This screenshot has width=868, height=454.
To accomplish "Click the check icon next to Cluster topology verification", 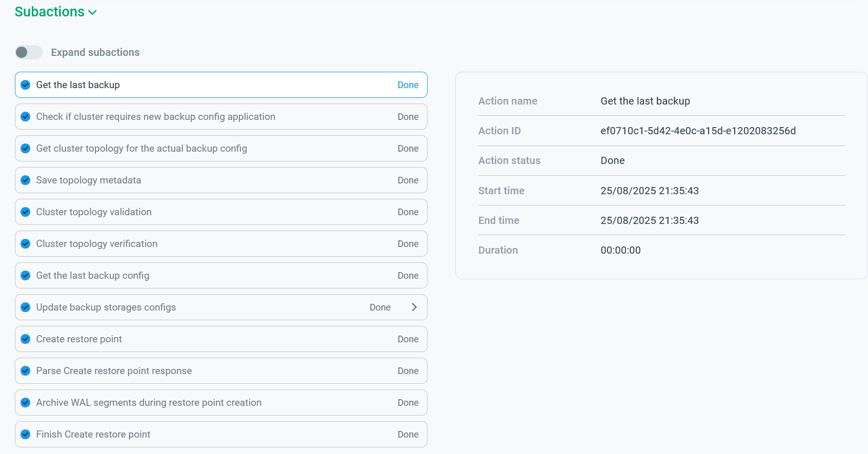I will coord(25,244).
